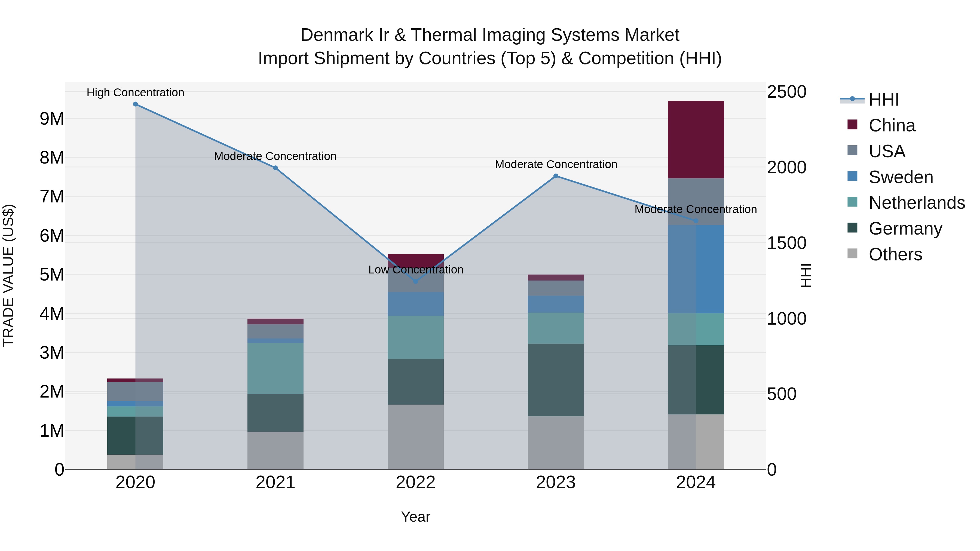Screen dimensions: 980x551
Task: Click the China segment of the 2024 bar
Action: 696,140
